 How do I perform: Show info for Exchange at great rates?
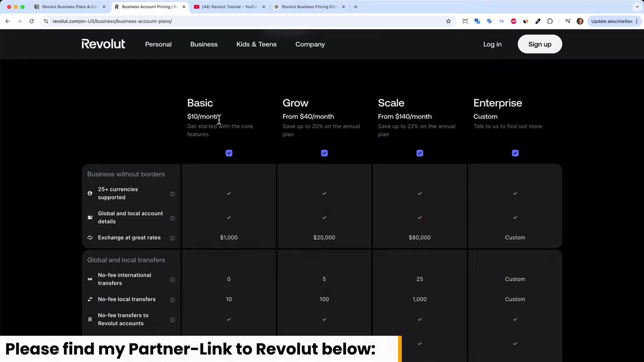point(172,238)
